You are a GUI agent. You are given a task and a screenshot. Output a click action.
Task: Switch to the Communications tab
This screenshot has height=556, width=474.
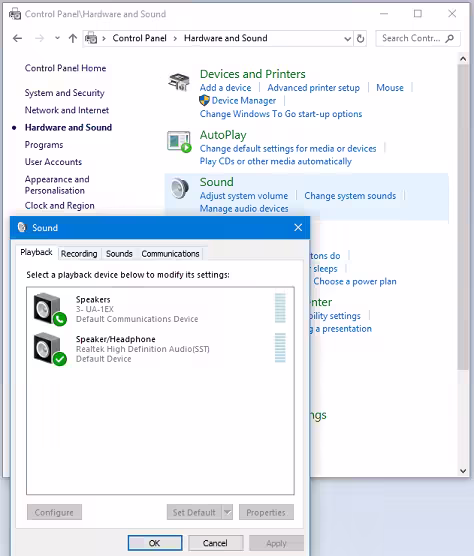[170, 254]
